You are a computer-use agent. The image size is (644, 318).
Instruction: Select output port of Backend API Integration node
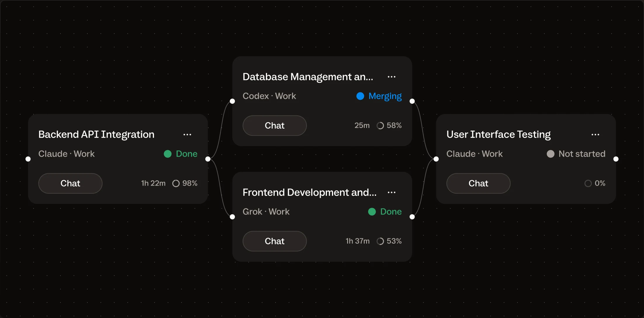tap(208, 159)
